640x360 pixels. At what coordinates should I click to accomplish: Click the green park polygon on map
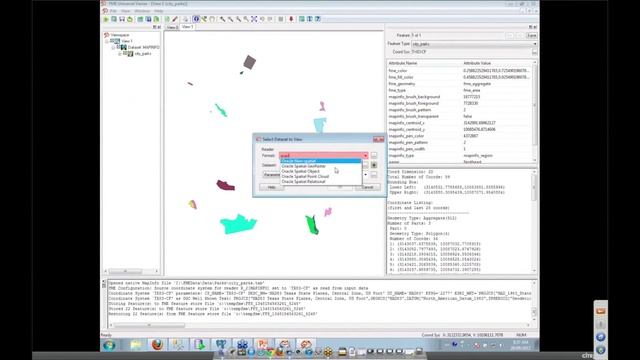pos(312,225)
